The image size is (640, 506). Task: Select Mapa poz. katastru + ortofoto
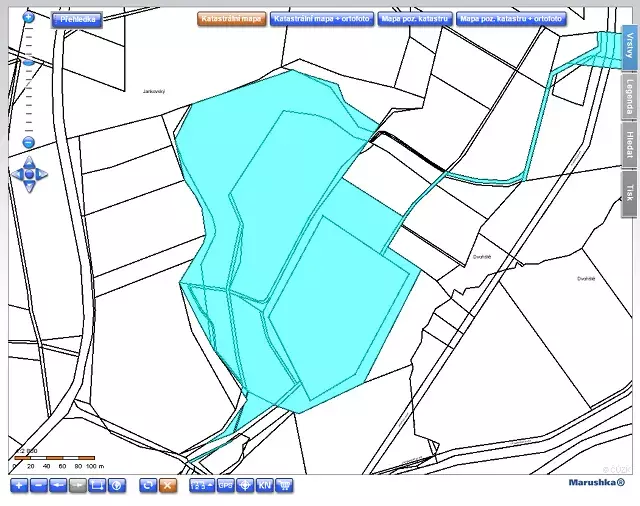coord(511,18)
